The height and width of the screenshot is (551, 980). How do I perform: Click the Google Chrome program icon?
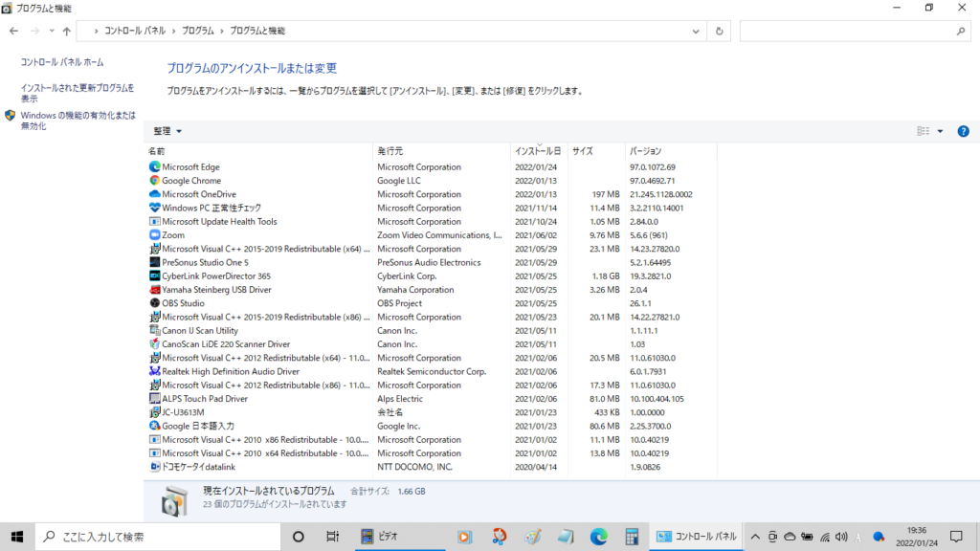point(154,181)
